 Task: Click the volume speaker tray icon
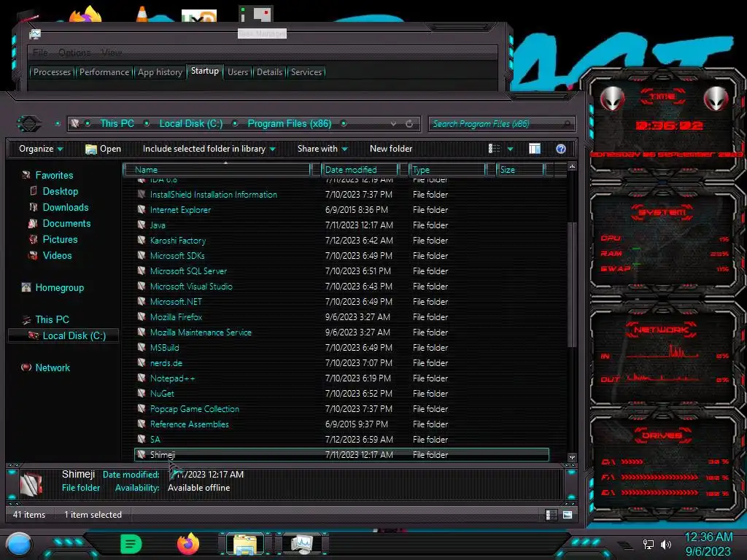pyautogui.click(x=666, y=544)
